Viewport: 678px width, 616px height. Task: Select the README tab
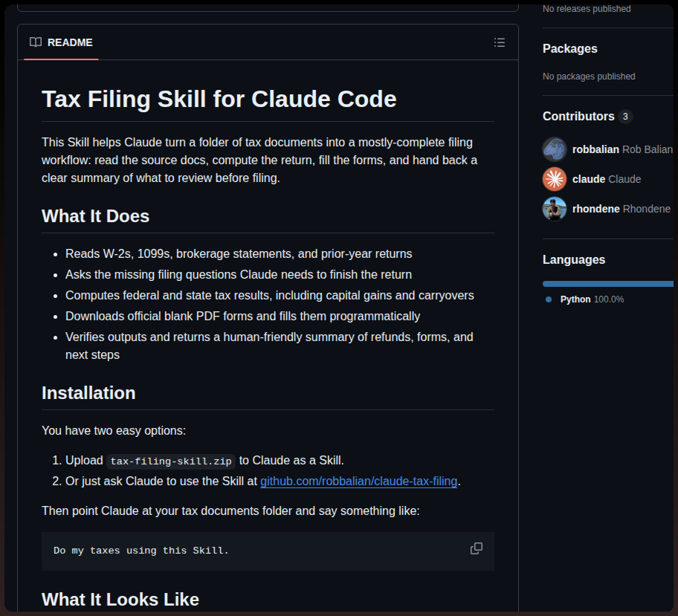(x=61, y=42)
